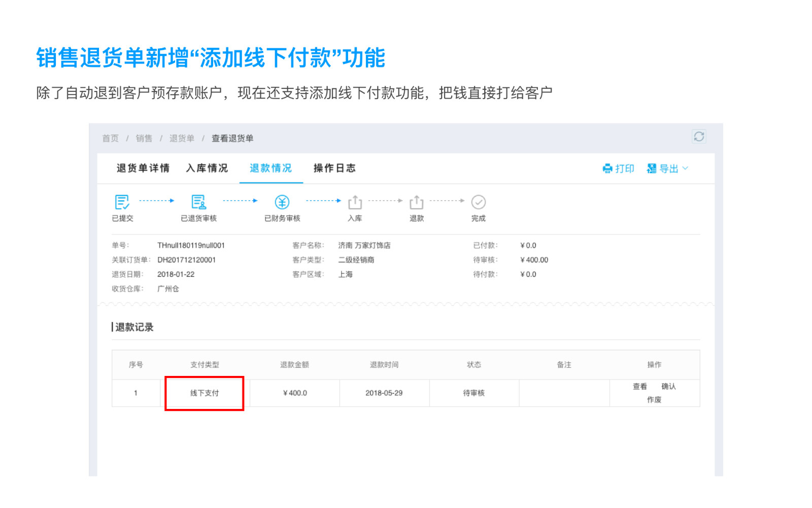The image size is (812, 508).
Task: Open 退货单 in the breadcrumb
Action: pyautogui.click(x=182, y=138)
